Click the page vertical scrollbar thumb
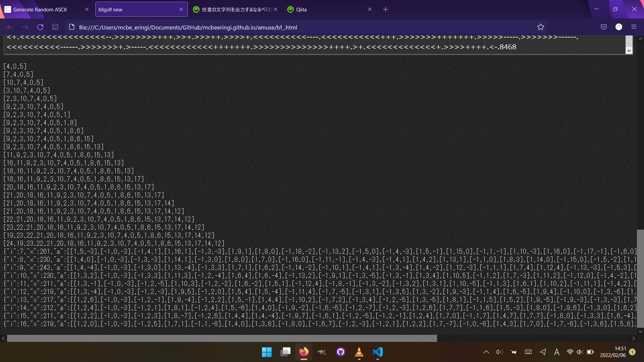This screenshot has width=644, height=362. click(x=640, y=278)
